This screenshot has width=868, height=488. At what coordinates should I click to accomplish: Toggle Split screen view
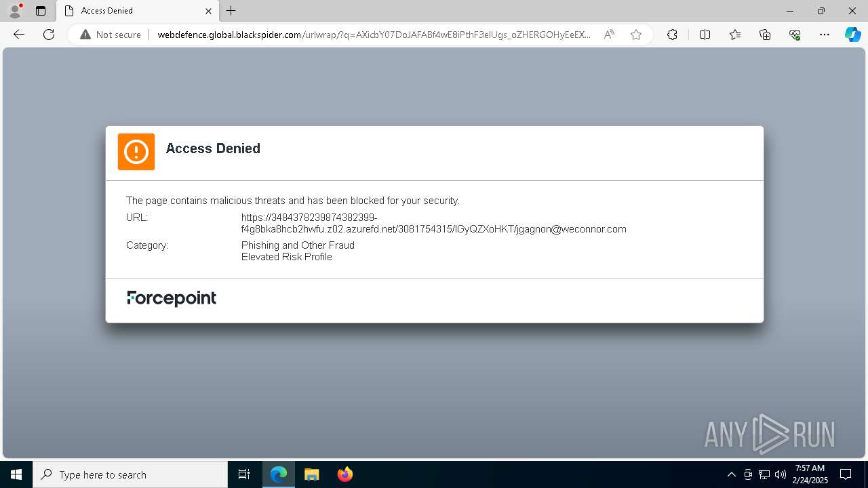pos(705,35)
